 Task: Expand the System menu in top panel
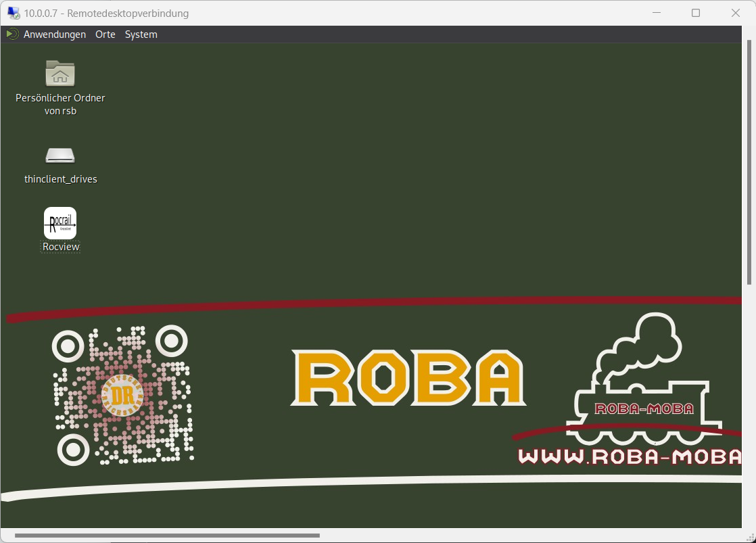tap(141, 34)
